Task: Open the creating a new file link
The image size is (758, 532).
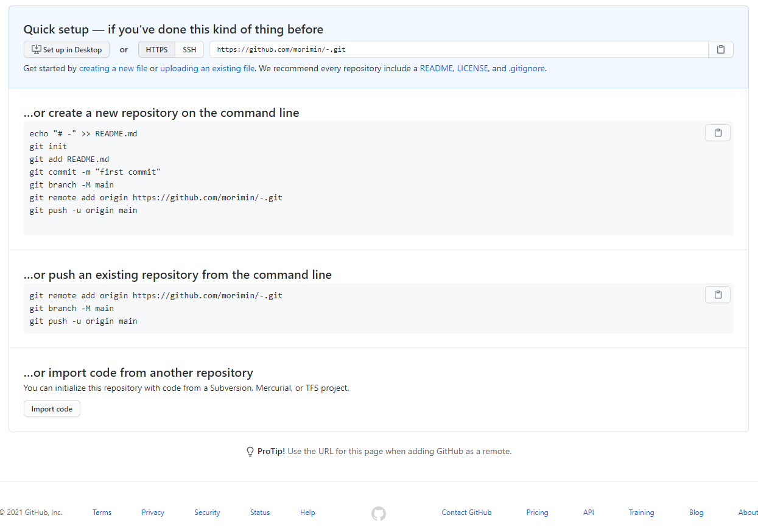Action: [113, 69]
